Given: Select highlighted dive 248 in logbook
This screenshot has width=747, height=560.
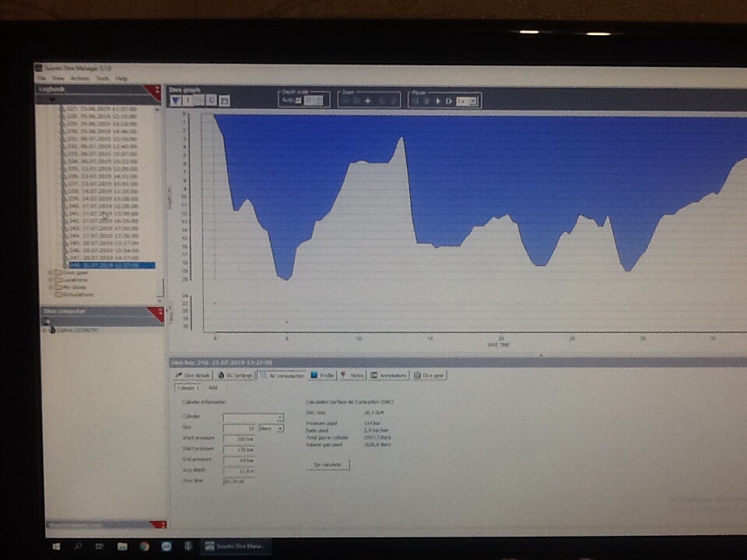Looking at the screenshot, I should (x=112, y=265).
